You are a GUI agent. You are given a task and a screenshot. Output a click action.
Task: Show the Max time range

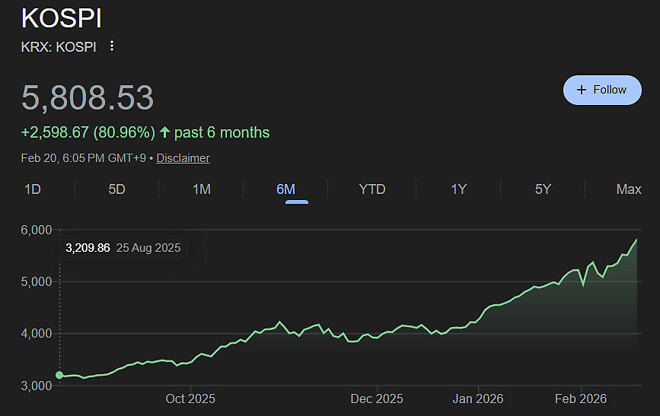point(629,189)
